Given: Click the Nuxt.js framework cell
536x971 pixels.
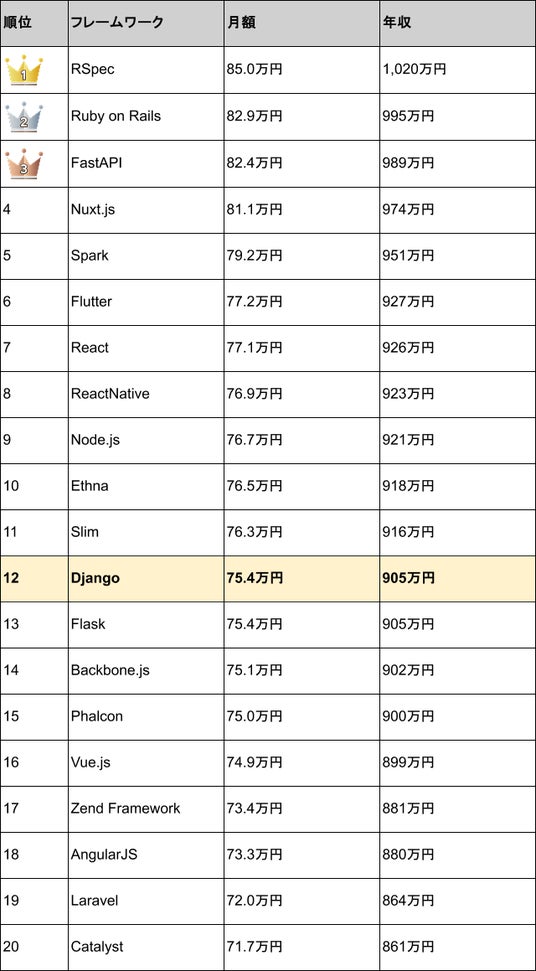Looking at the screenshot, I should (x=146, y=209).
